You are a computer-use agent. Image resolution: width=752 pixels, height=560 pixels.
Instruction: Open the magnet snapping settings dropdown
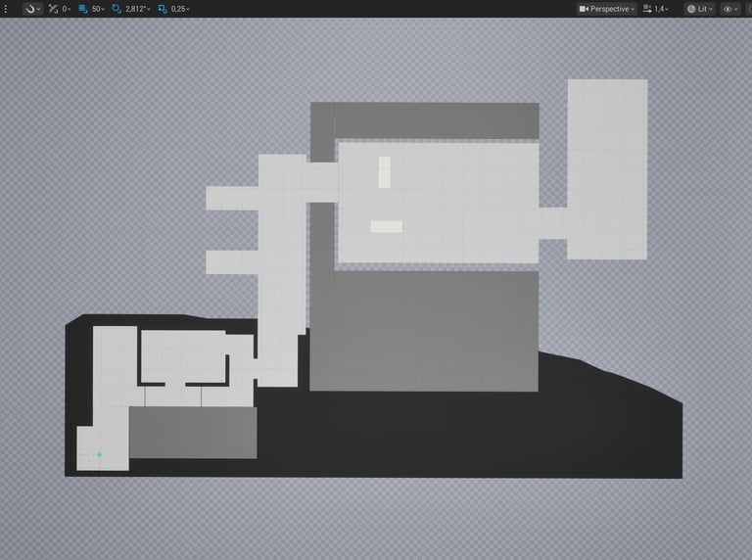[32, 9]
